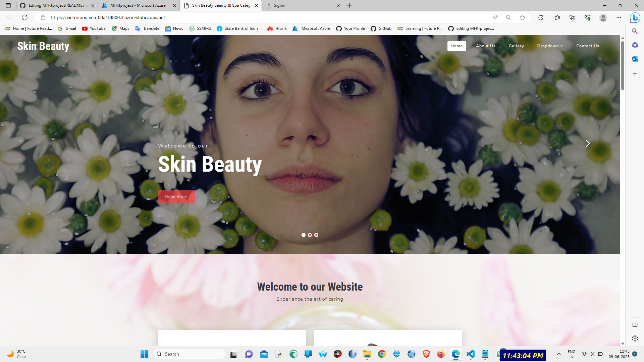The width and height of the screenshot is (644, 362).
Task: Select the third carousel slide dot
Action: tap(316, 235)
